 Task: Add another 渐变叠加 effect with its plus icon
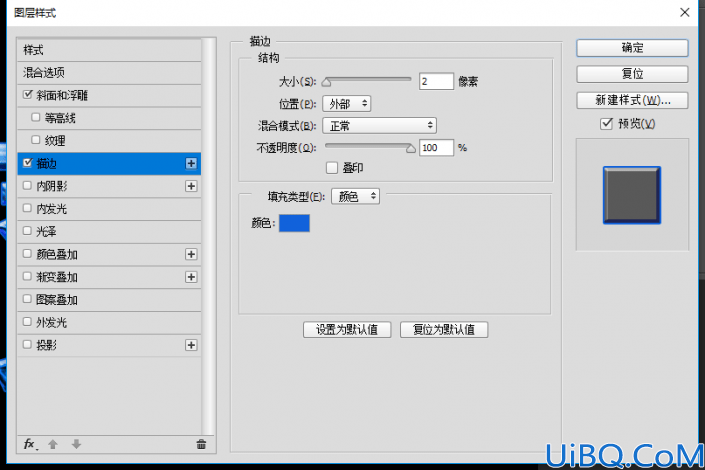(x=191, y=277)
